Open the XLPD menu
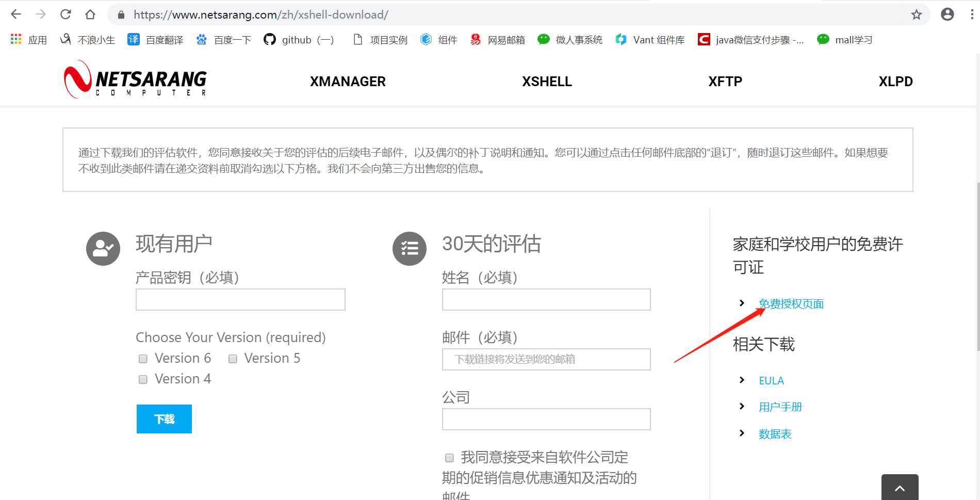980x500 pixels. click(x=896, y=82)
